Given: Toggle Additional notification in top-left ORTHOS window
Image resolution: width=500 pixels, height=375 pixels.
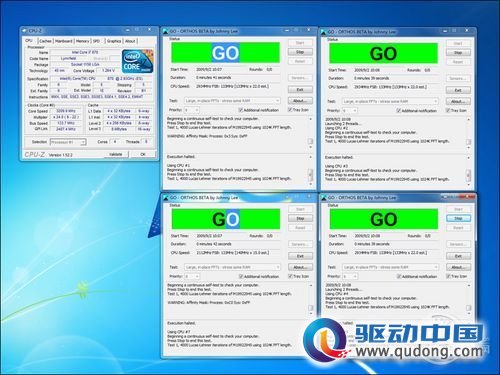Looking at the screenshot, I should click(259, 110).
